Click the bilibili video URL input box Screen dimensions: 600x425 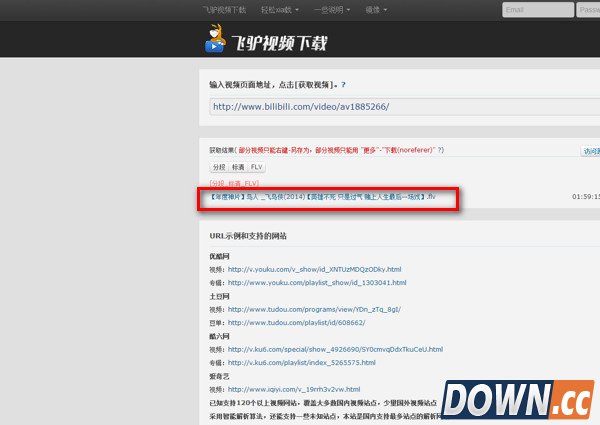click(x=400, y=106)
